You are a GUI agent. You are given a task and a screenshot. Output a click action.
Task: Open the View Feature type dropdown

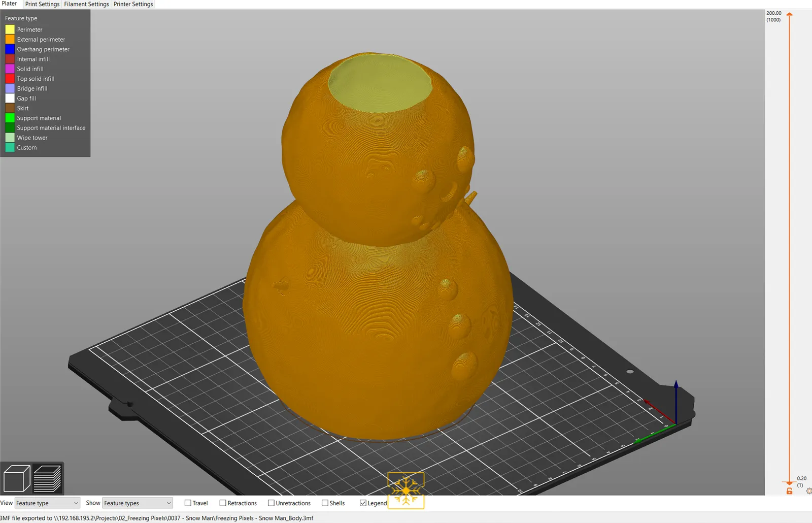pos(47,503)
